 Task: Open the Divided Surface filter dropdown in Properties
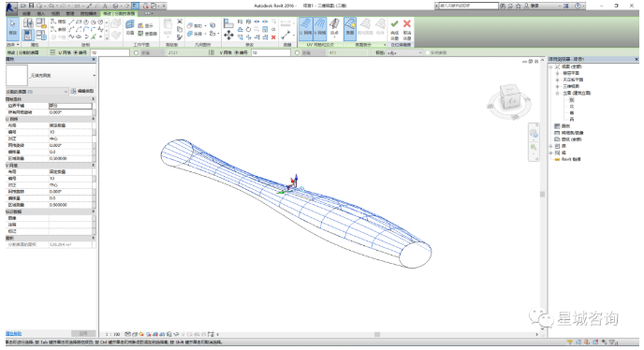click(66, 91)
